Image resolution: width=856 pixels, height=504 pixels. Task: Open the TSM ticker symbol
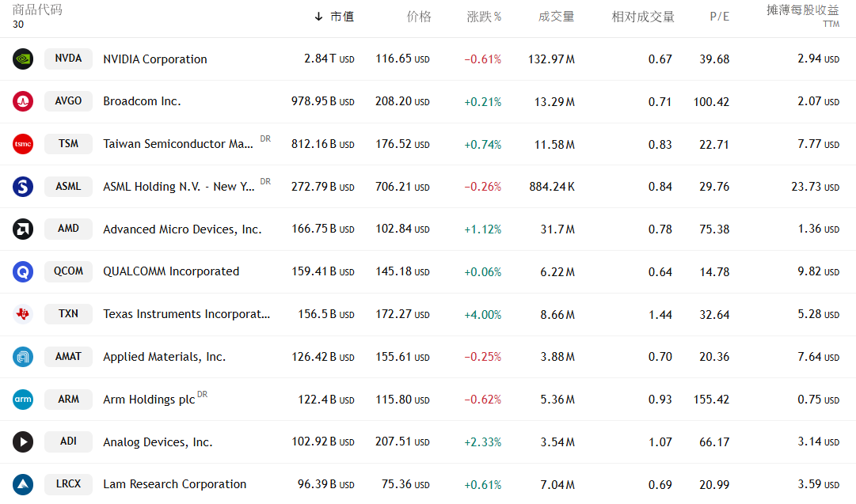(x=68, y=143)
